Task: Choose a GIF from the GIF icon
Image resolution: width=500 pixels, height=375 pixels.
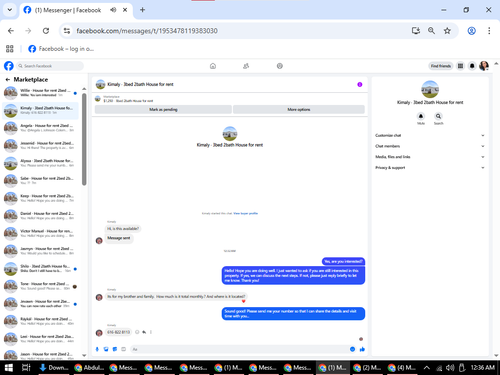Action: click(123, 349)
